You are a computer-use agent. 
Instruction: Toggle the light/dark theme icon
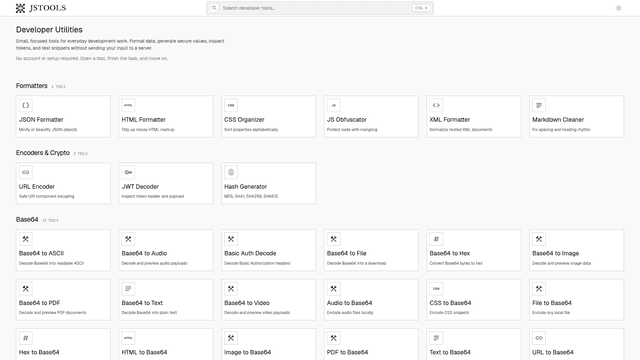click(x=618, y=8)
